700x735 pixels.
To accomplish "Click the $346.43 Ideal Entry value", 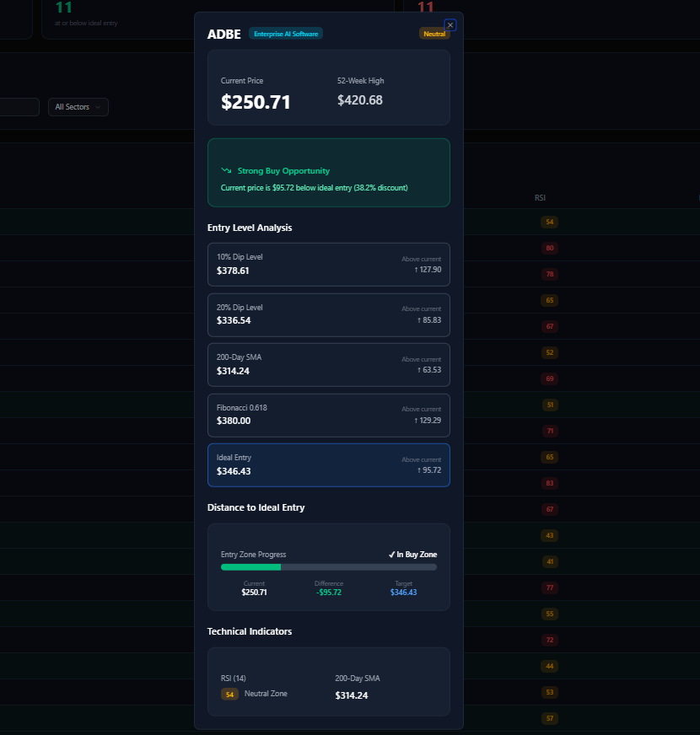I will 234,471.
